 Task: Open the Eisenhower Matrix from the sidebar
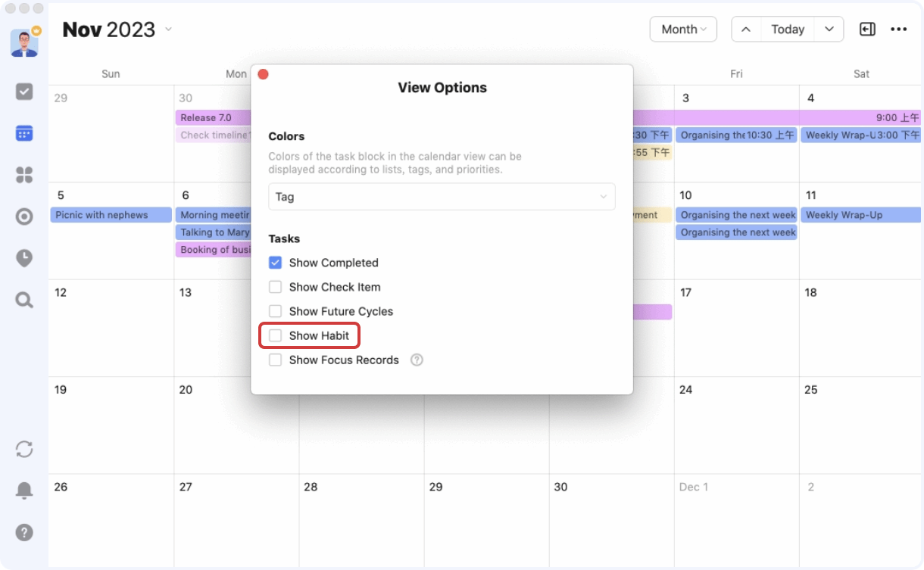(x=24, y=175)
